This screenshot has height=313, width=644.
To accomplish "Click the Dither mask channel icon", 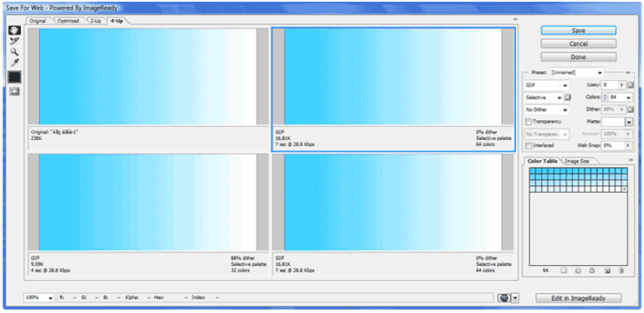I will point(630,110).
